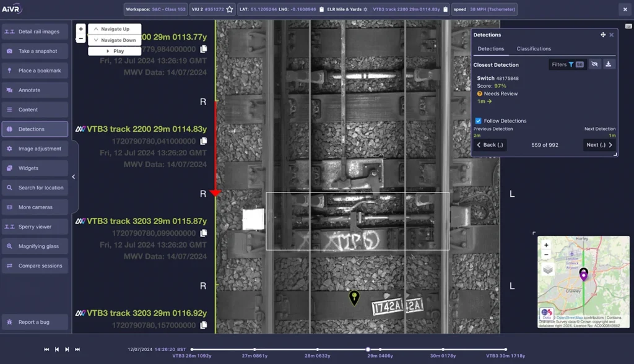Screen dimensions: 634x364
Task: Toggle detection visibility with the eye icon
Action: click(x=594, y=64)
